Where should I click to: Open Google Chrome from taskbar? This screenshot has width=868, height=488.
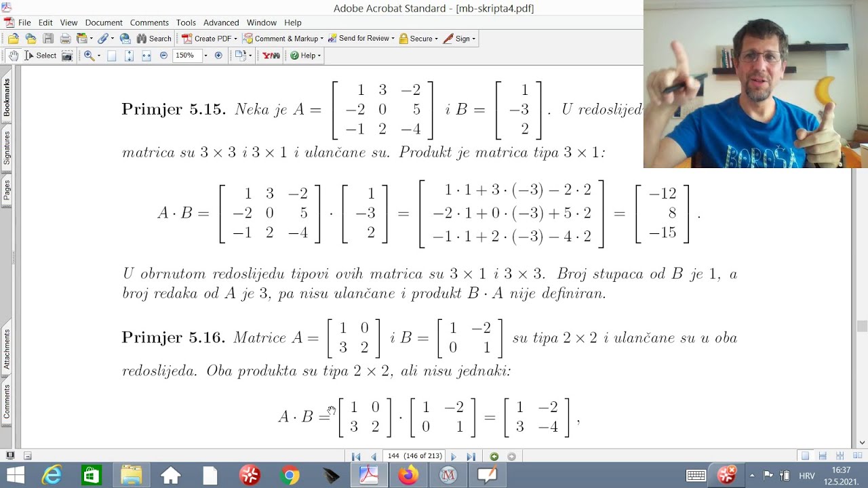pos(290,476)
